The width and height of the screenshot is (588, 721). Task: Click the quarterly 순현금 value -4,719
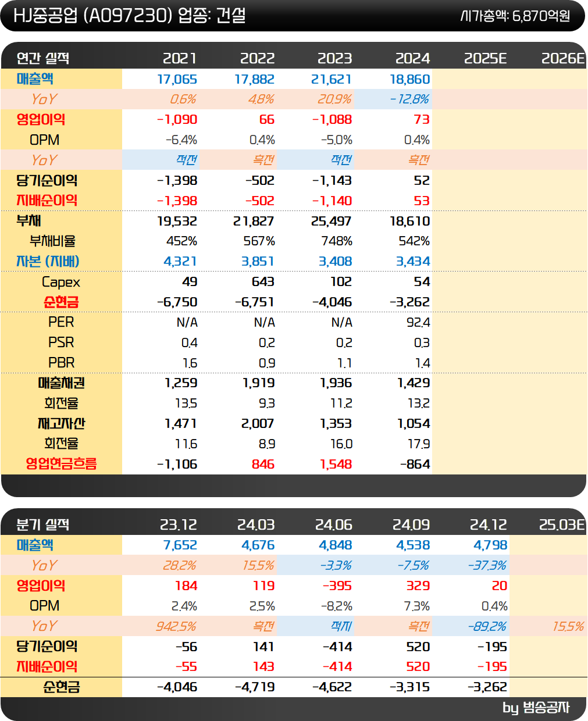[255, 687]
